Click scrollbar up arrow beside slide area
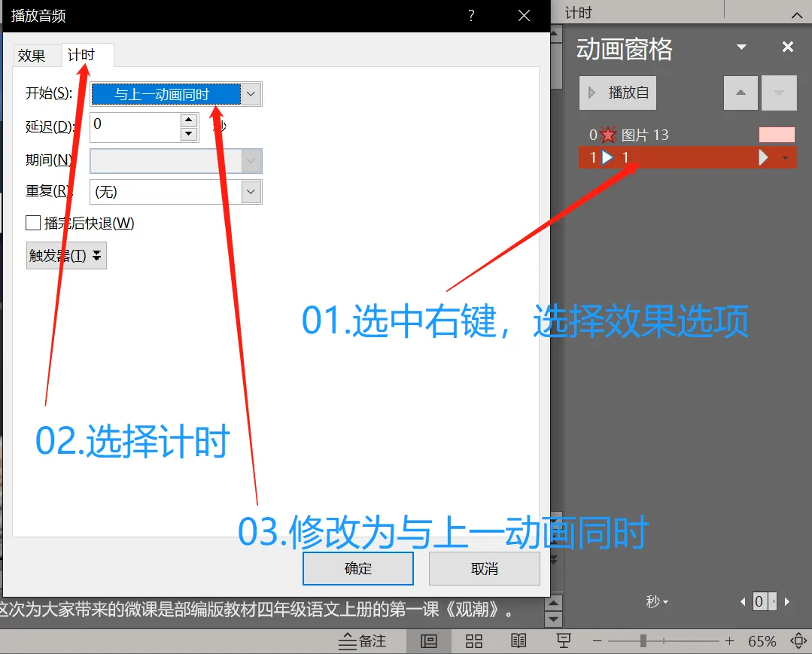 (x=555, y=34)
